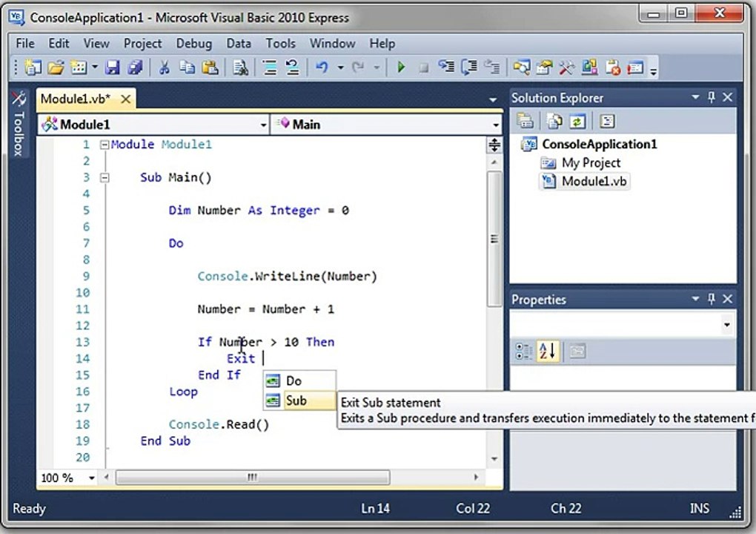
Task: Toggle Categorized view in Properties panel
Action: 523,351
